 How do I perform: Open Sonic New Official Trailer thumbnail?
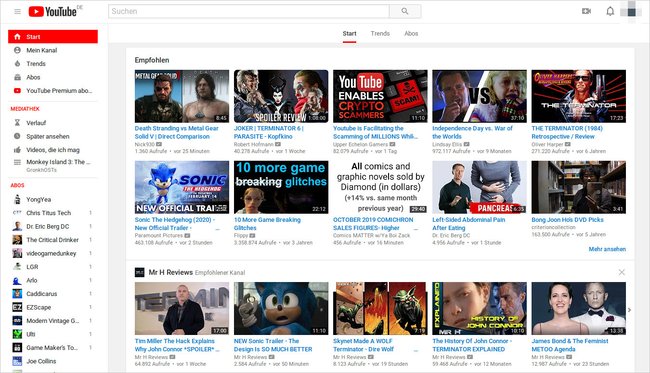point(182,187)
